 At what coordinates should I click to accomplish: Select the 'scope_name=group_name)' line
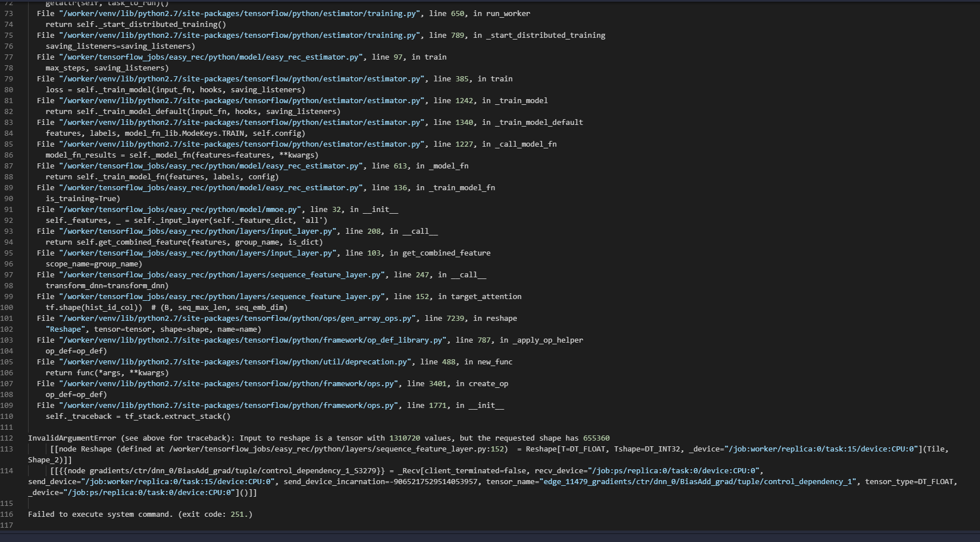coord(94,264)
